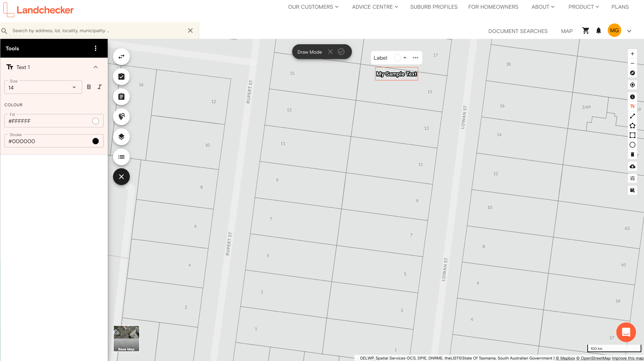Open the support chat bubble
The image size is (644, 361).
tap(626, 332)
